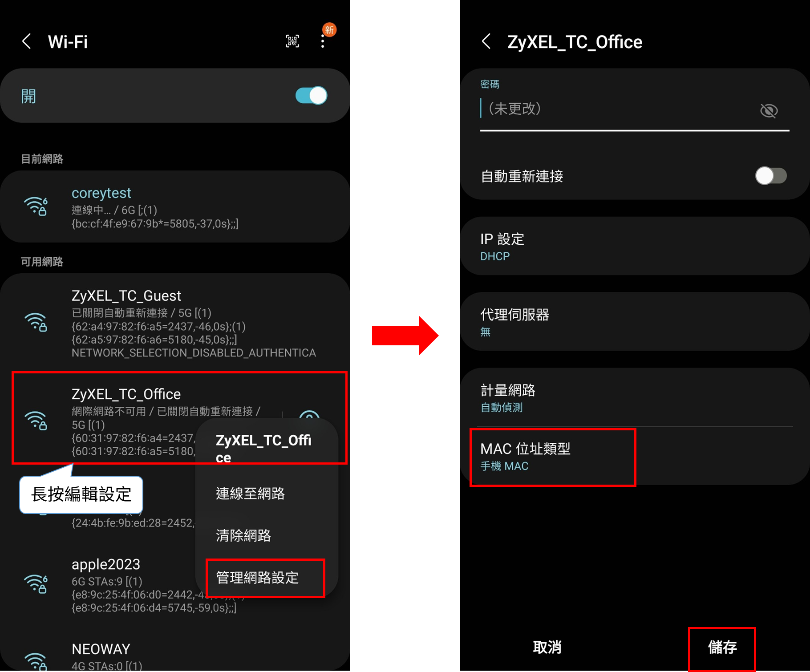
Task: Open the QR code scanner icon
Action: pos(292,41)
